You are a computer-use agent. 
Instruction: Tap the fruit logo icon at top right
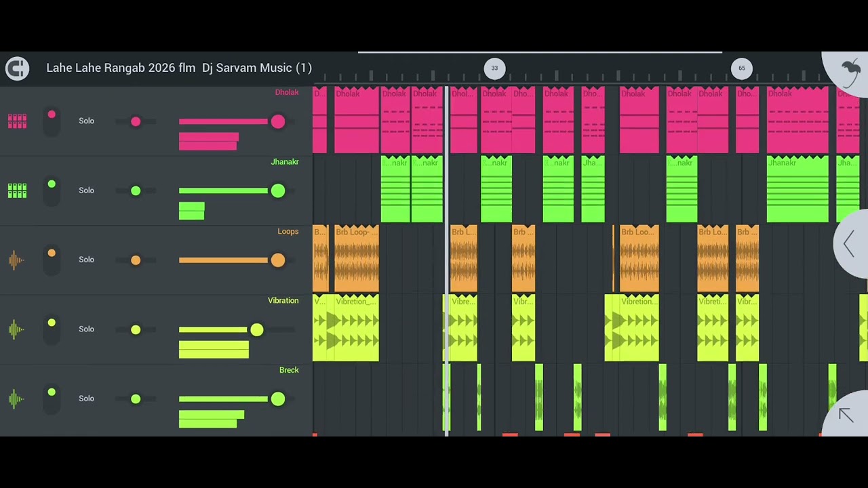coord(850,70)
